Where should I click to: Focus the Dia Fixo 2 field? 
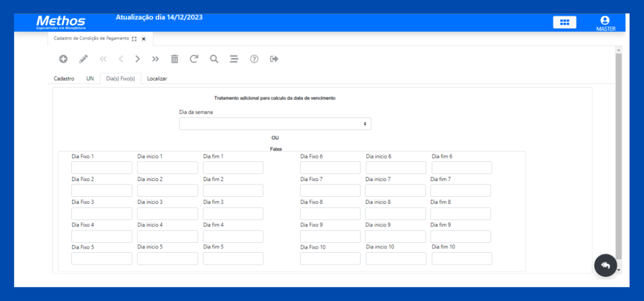(x=102, y=190)
